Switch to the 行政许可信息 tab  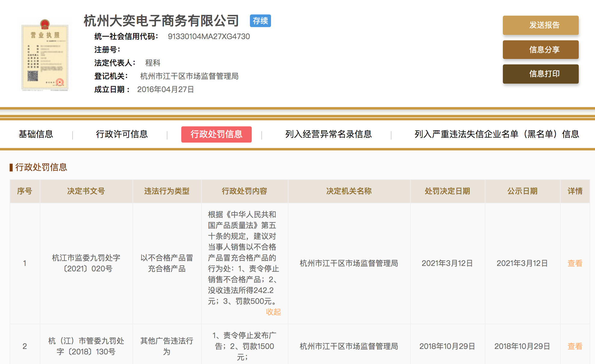pos(122,134)
